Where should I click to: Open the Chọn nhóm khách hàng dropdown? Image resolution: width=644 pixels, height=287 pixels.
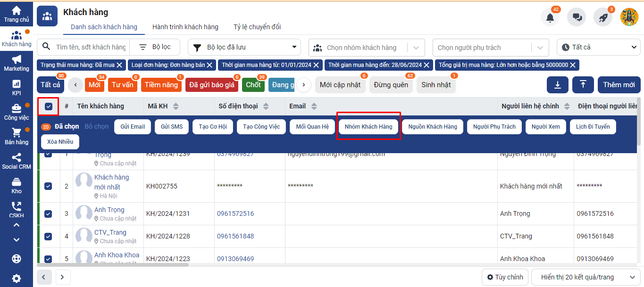[x=367, y=48]
